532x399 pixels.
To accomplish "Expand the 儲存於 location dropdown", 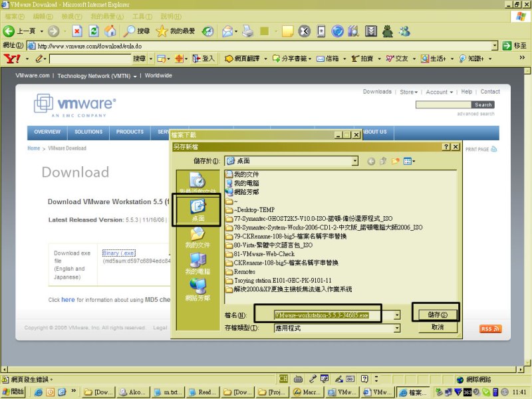I will click(354, 161).
